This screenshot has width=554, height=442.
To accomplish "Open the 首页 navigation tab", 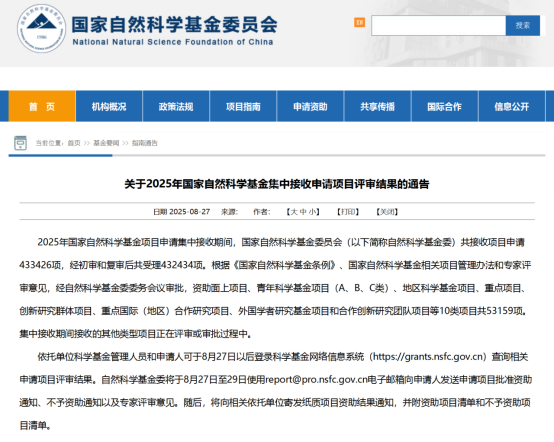I will tap(42, 106).
